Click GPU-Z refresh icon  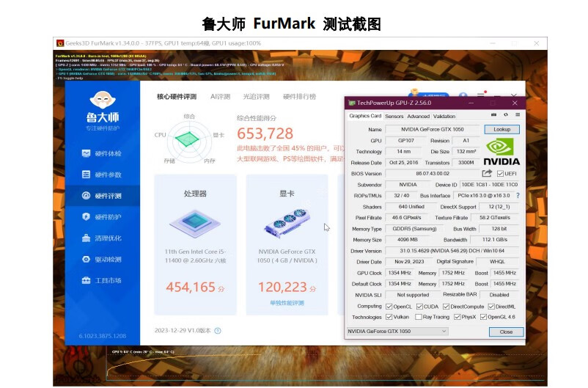point(505,115)
